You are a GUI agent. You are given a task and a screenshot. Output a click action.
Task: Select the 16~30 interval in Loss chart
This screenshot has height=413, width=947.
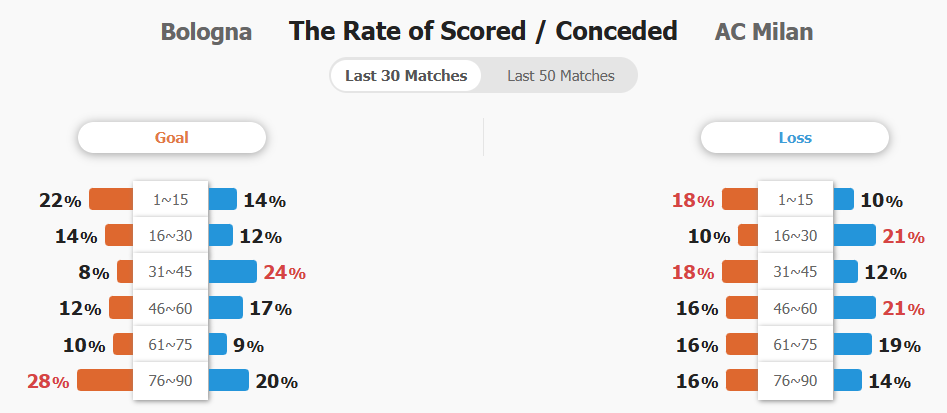795,235
